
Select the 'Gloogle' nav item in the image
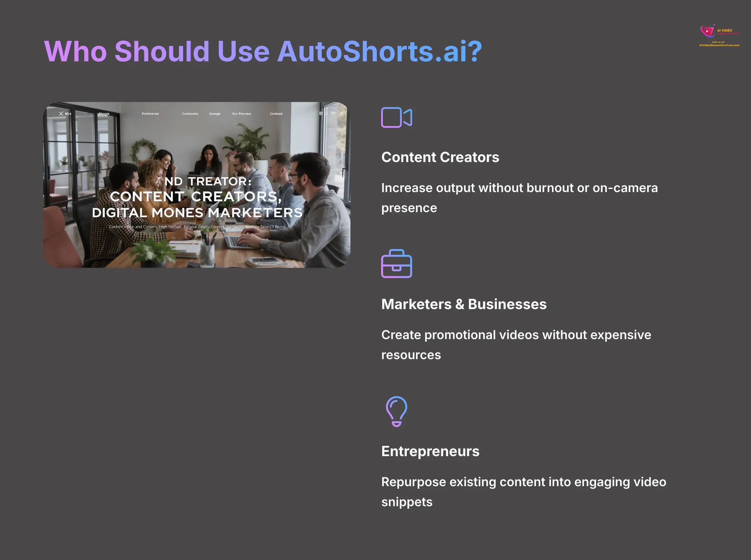click(x=215, y=114)
